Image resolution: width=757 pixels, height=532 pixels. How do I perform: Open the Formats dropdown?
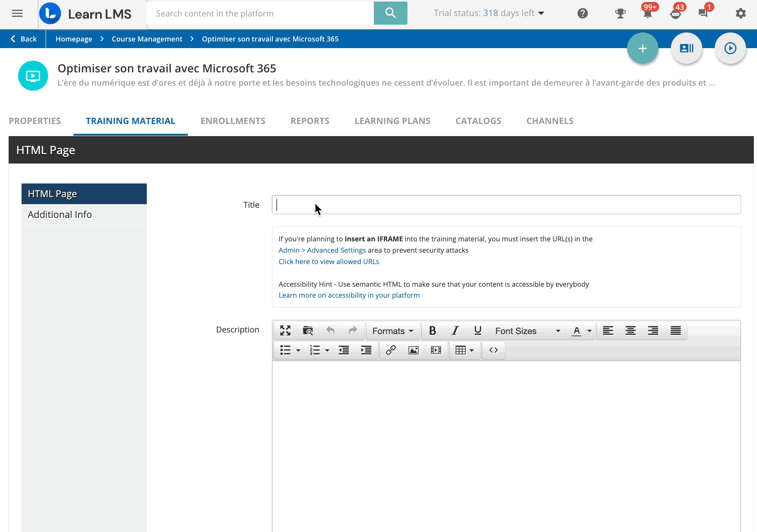(392, 331)
